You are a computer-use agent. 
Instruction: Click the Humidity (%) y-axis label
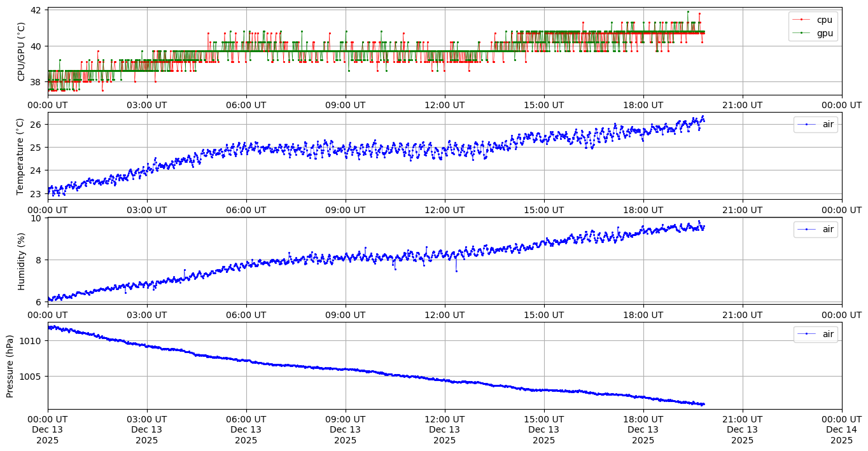(x=21, y=261)
